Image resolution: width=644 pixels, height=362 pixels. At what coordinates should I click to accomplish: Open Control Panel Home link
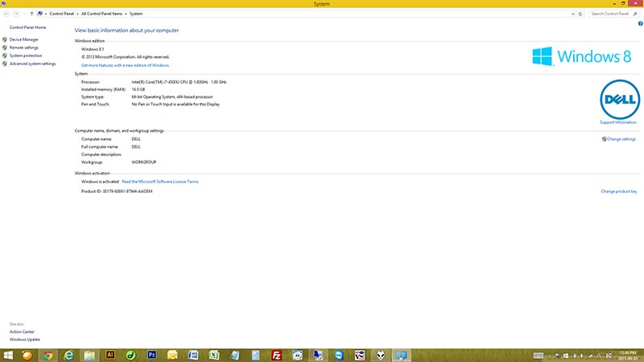click(27, 27)
